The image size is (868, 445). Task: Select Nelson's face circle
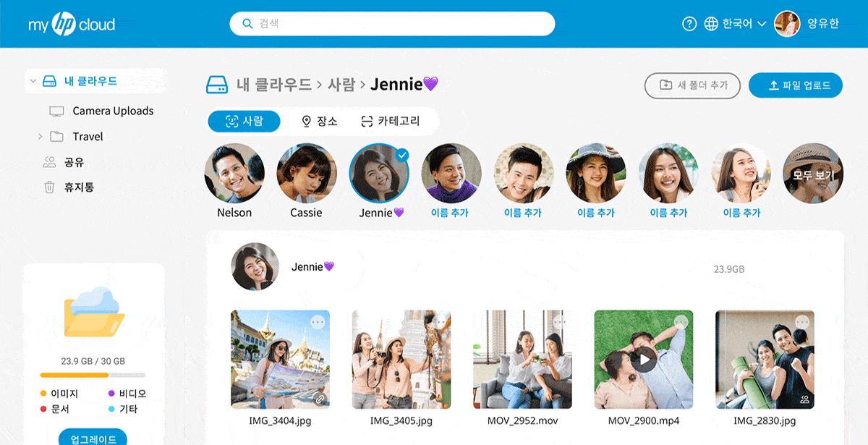[x=234, y=172]
